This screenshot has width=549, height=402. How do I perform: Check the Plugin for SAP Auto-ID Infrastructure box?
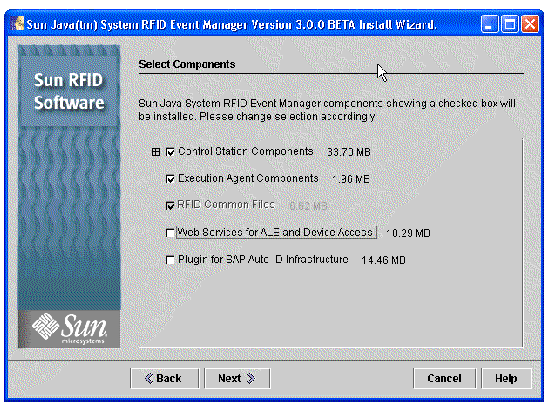(170, 260)
